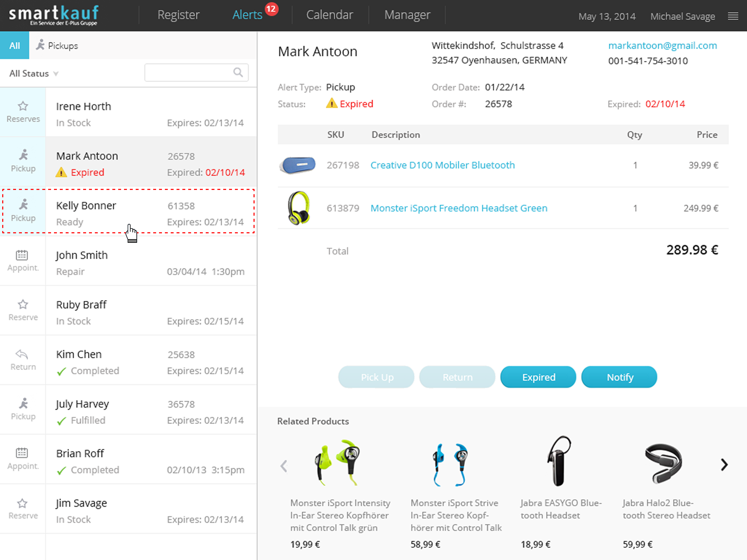The width and height of the screenshot is (747, 560).
Task: Open Creative D100 Mobiler Bluetooth link
Action: 442,165
